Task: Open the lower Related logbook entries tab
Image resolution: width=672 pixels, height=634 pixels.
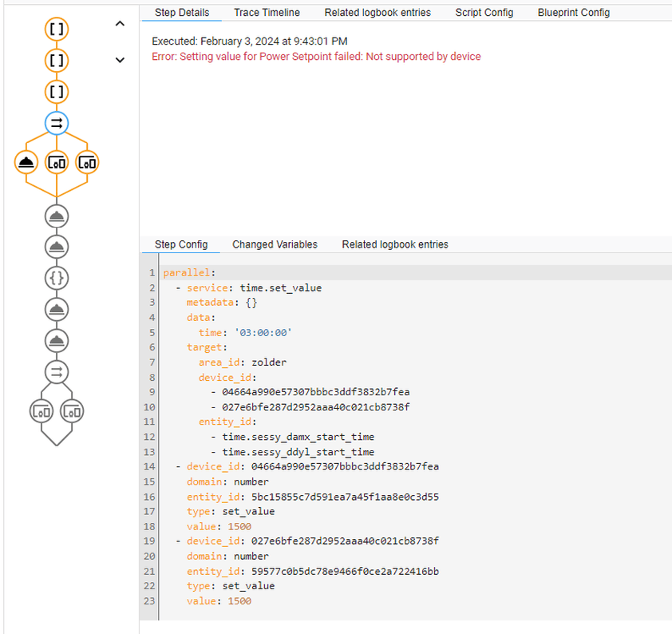Action: [x=395, y=244]
